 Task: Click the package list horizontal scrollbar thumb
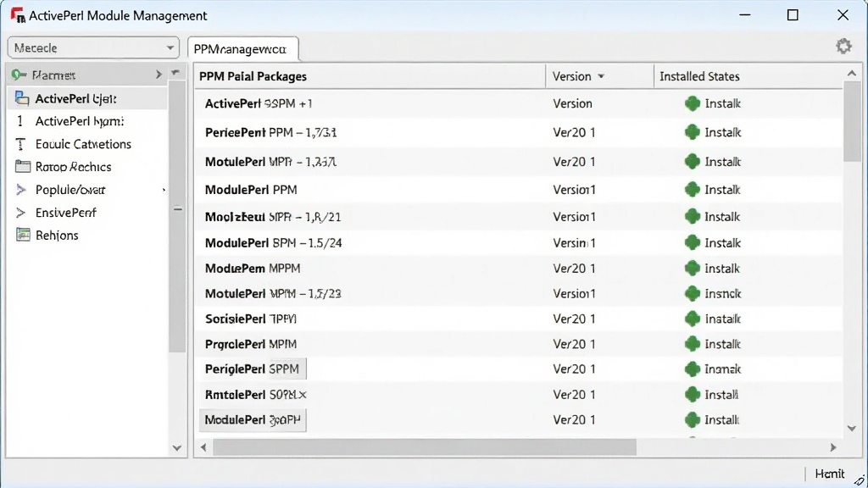tap(425, 447)
